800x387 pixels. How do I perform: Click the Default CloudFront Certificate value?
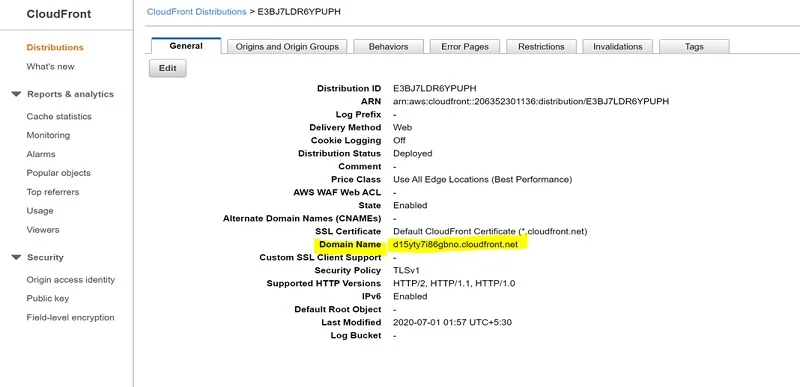coord(490,231)
